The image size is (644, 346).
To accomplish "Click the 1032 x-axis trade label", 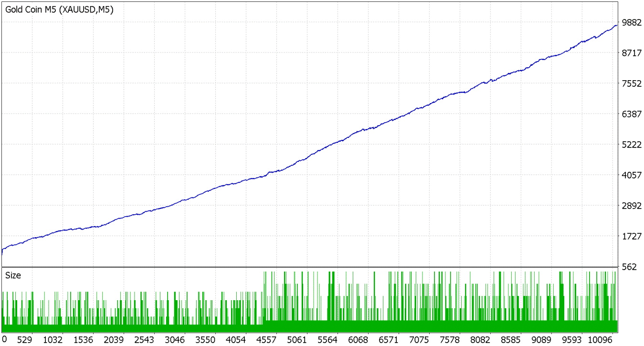I will tap(53, 340).
